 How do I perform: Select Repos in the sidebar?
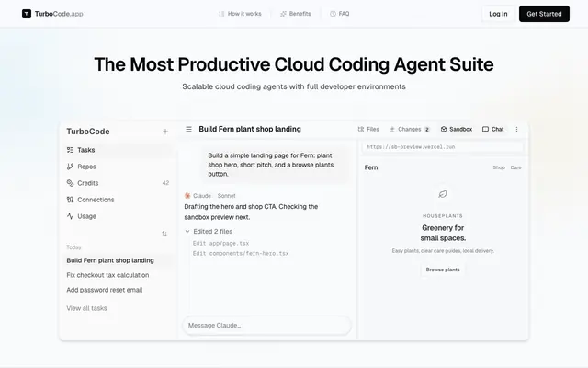(x=119, y=167)
